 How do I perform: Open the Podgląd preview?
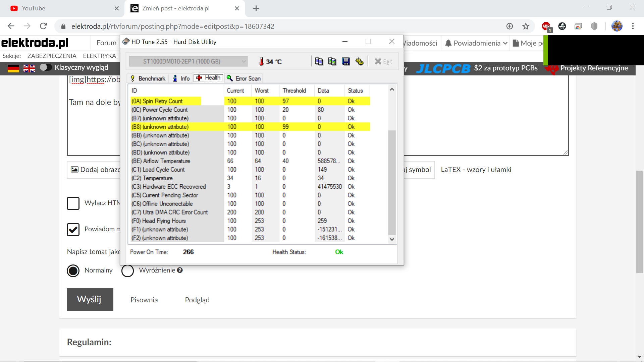(197, 300)
